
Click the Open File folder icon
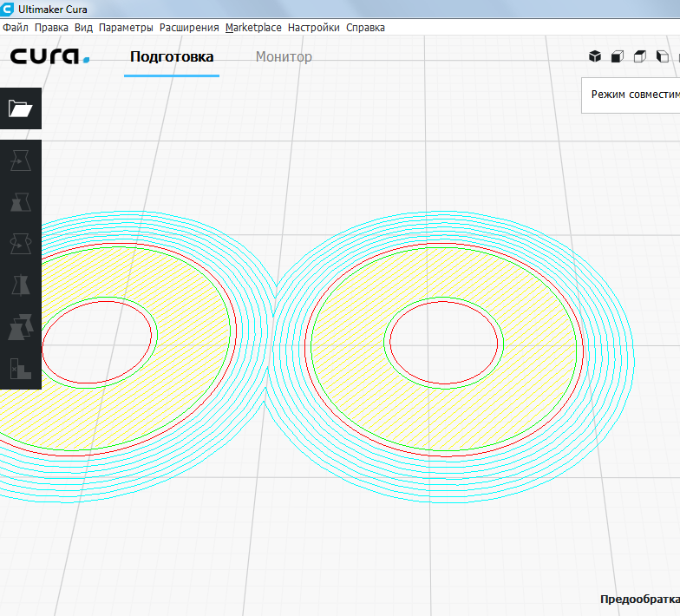click(x=20, y=108)
